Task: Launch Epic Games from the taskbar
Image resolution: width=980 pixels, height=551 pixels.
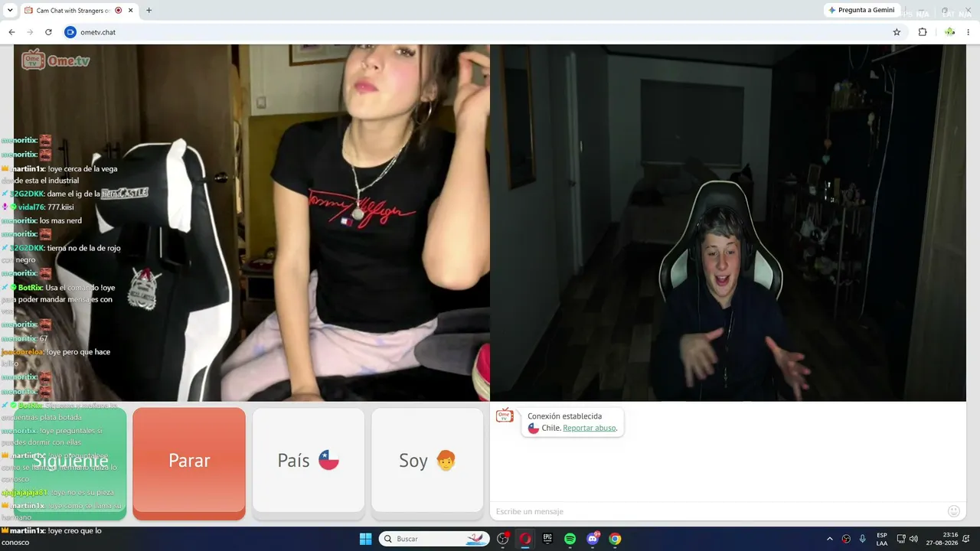Action: pos(547,539)
